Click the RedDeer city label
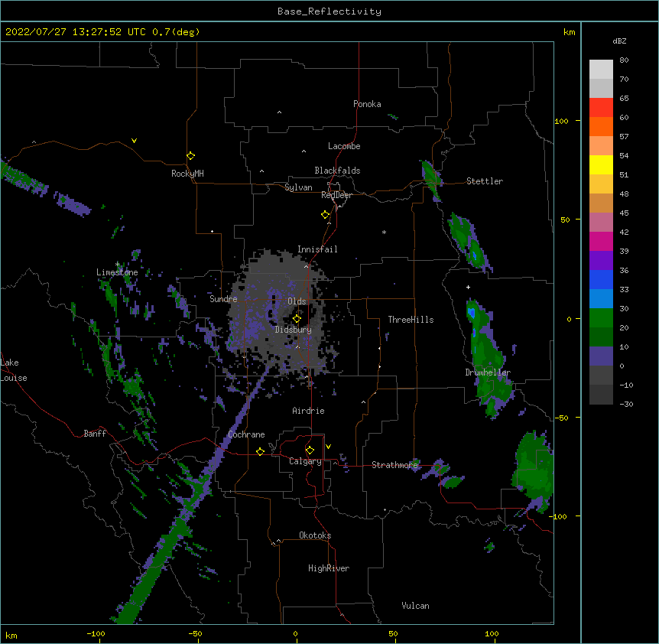This screenshot has width=659, height=644. click(x=336, y=195)
